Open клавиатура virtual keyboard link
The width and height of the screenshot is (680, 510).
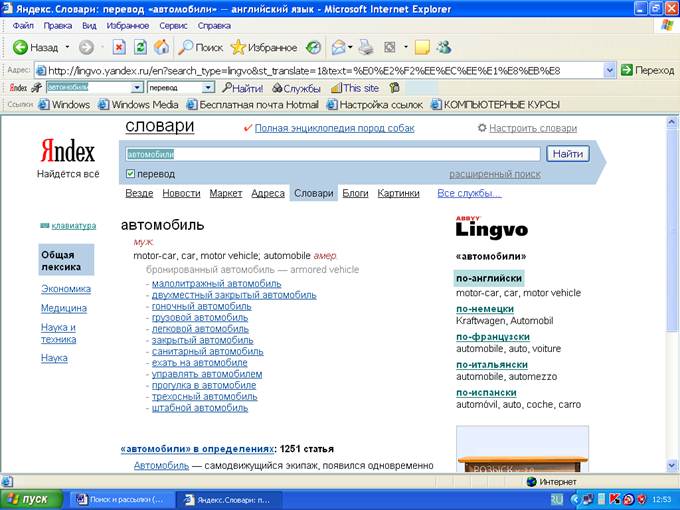(74, 226)
